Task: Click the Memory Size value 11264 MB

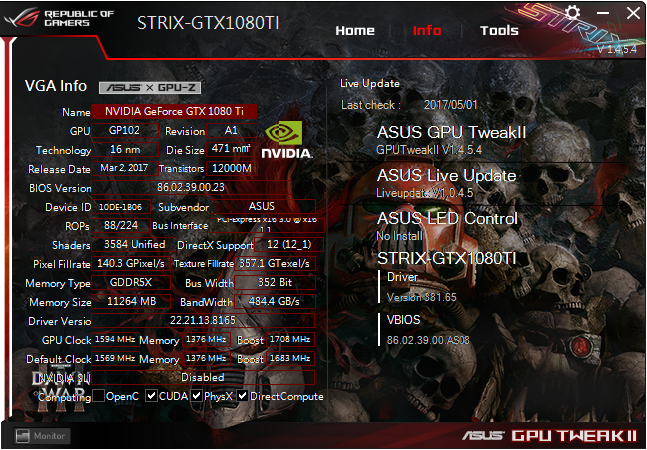Action: point(130,301)
